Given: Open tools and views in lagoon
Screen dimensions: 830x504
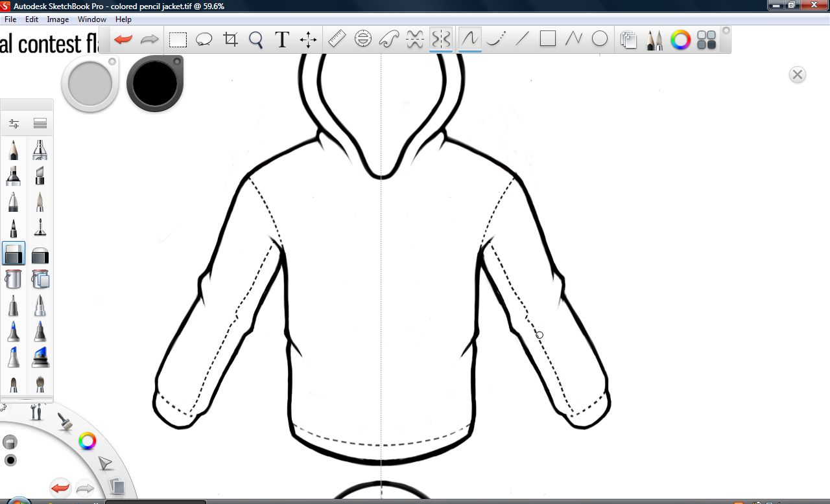Looking at the screenshot, I should point(37,411).
